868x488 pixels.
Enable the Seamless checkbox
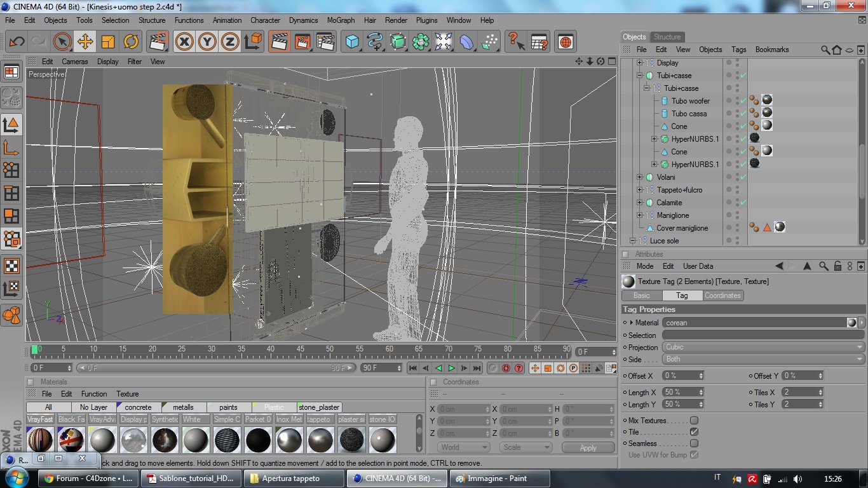coord(694,444)
